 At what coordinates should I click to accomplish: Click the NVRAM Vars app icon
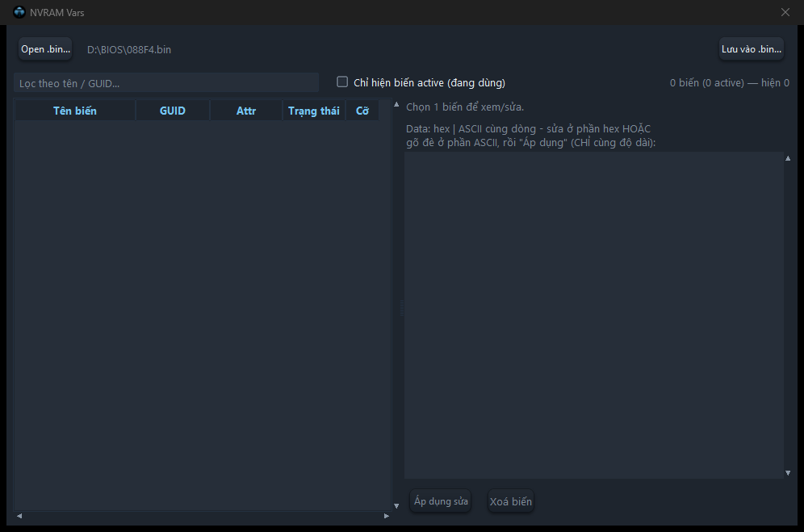19,12
